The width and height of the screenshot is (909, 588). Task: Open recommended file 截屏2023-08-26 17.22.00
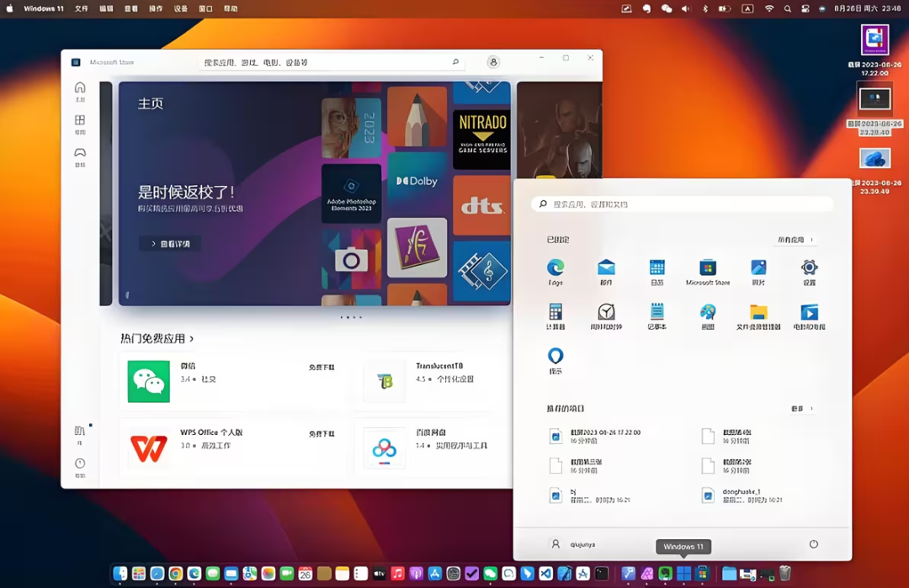click(x=596, y=437)
